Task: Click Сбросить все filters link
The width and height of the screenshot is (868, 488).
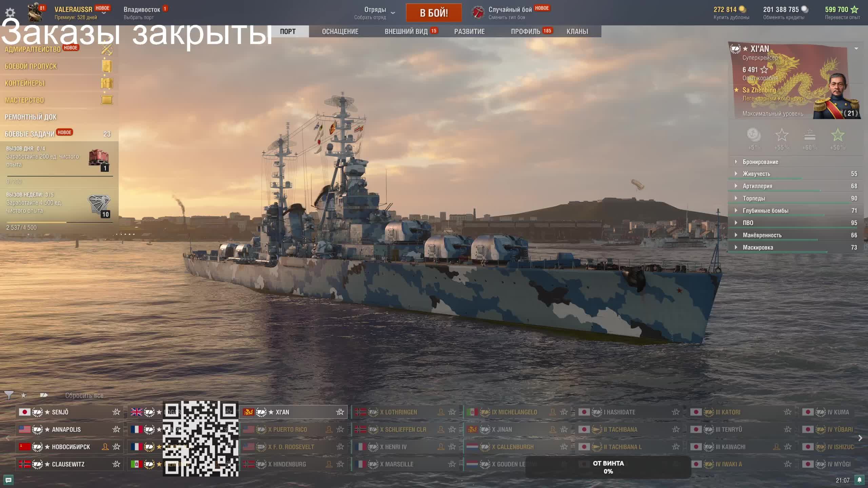Action: (84, 395)
